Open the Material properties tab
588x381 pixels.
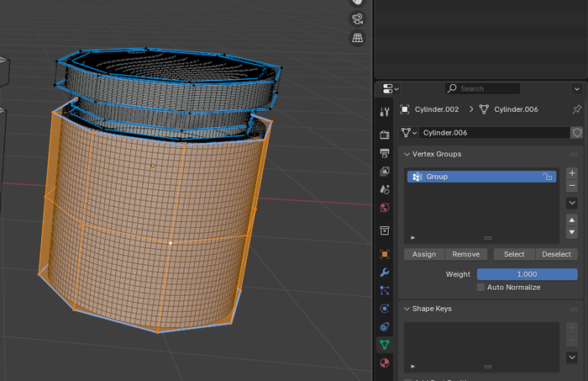385,362
